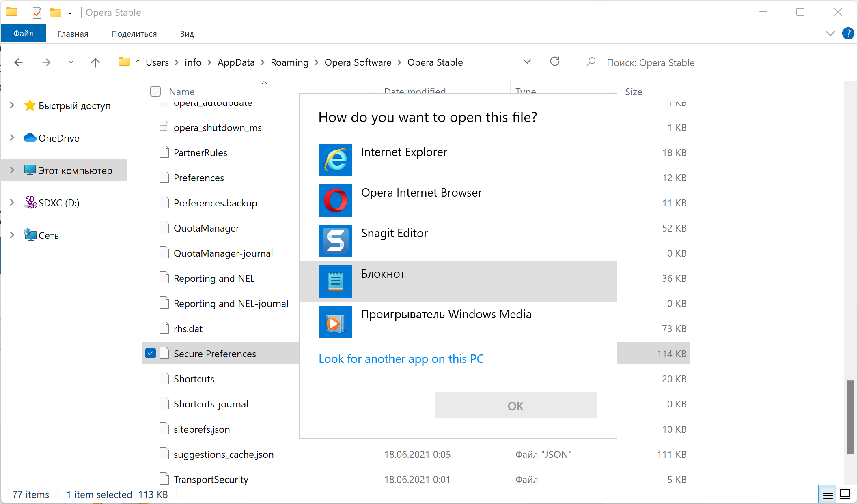This screenshot has width=858, height=504.
Task: Click the address bar refresh icon
Action: (555, 62)
